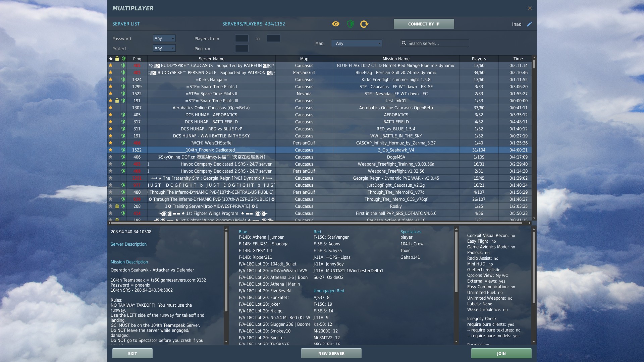
Task: Toggle favorite star for 104th_Phoenix Dedicated
Action: coord(110,150)
